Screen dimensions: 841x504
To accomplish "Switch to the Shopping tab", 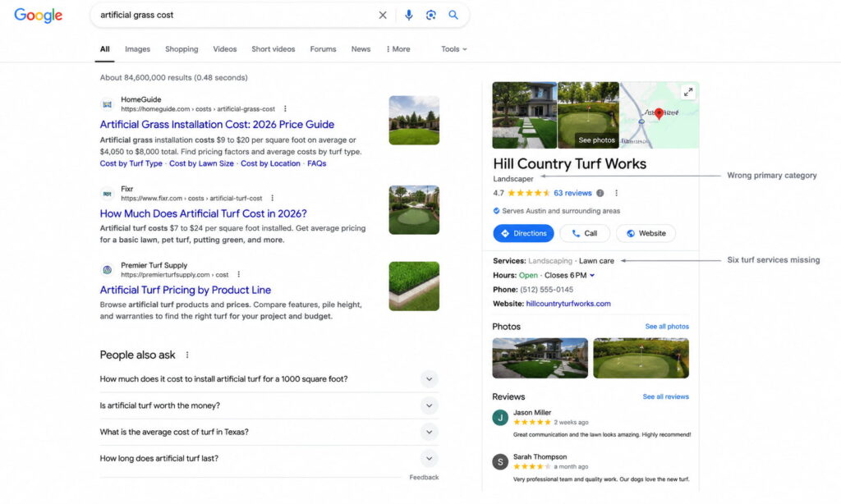I will coord(182,48).
